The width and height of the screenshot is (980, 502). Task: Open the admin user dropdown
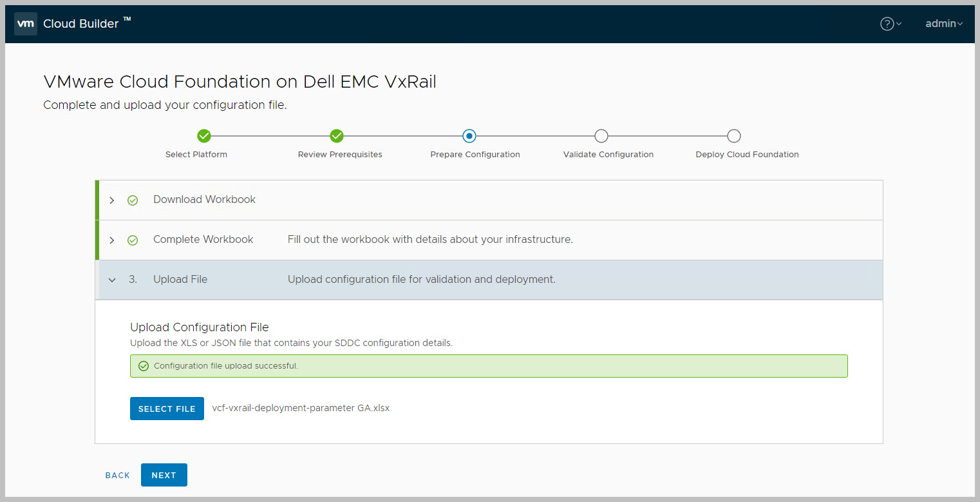[x=943, y=24]
